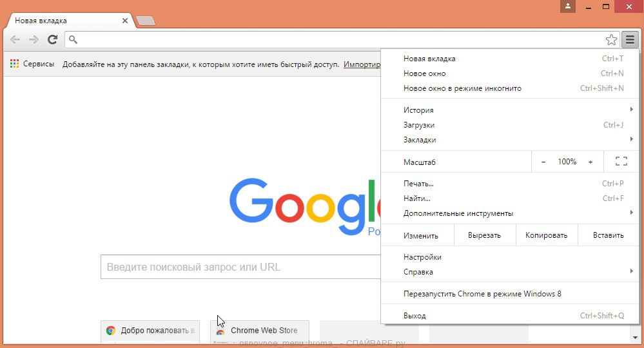The image size is (644, 348).
Task: Open a new tab with the tab button
Action: tap(146, 21)
